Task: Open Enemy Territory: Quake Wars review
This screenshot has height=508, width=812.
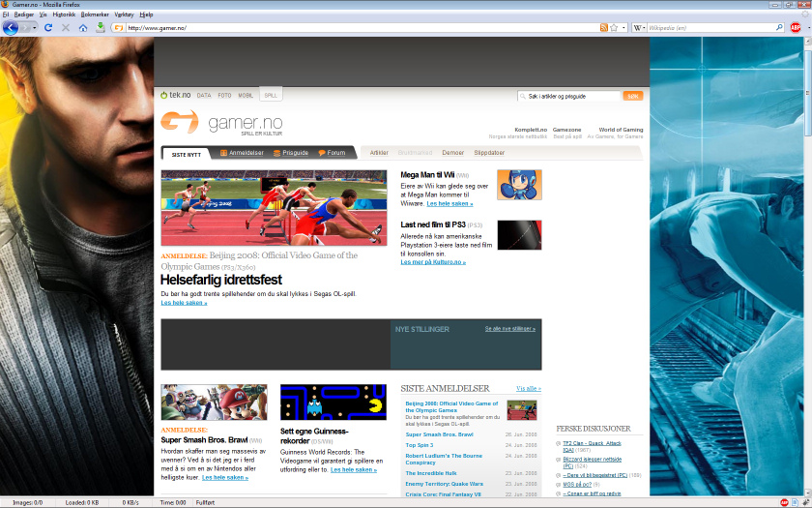Action: coord(445,484)
